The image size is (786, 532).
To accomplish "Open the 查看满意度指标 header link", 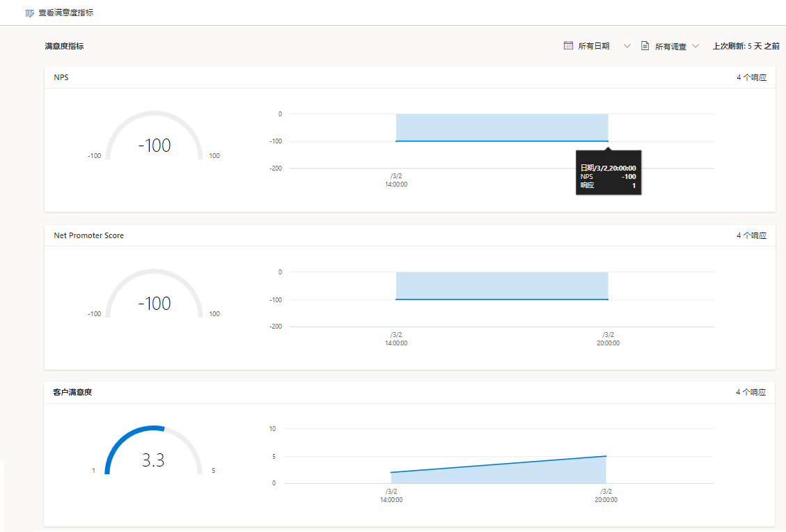I will click(x=65, y=13).
